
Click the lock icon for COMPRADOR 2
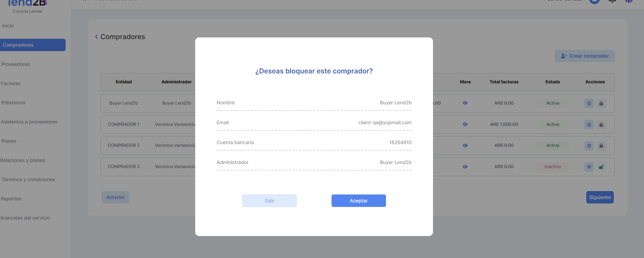pyautogui.click(x=601, y=146)
